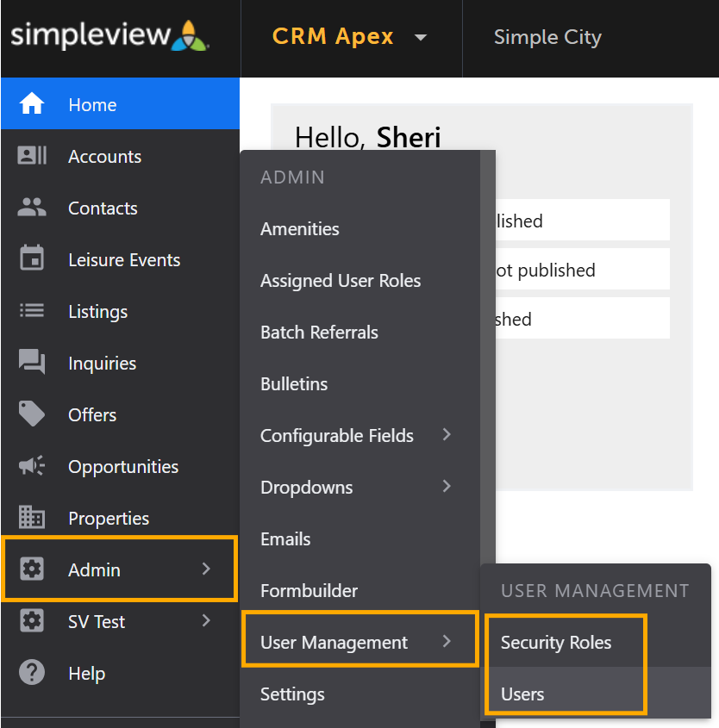
Task: Click the Hello, Sheri greeting
Action: click(x=367, y=138)
